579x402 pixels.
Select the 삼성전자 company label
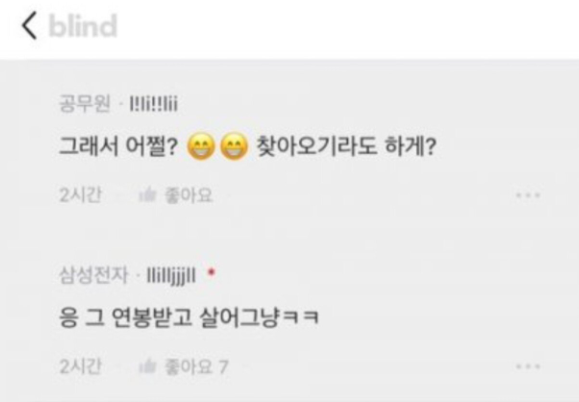(93, 275)
